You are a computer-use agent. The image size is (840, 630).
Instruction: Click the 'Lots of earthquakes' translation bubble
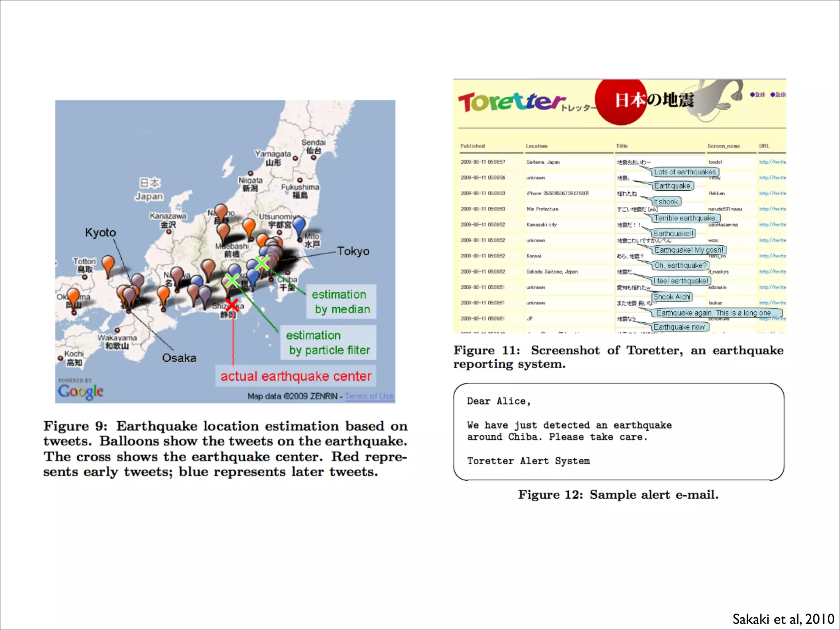coord(685,172)
